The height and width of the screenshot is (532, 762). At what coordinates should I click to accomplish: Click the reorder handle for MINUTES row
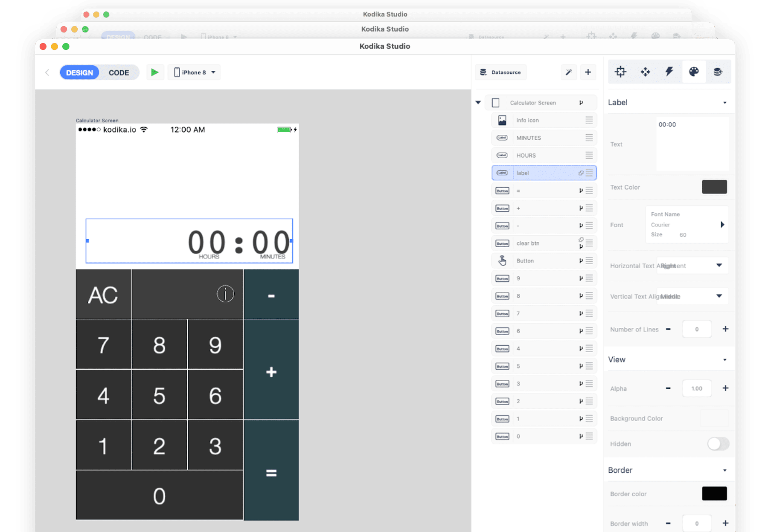tap(589, 138)
